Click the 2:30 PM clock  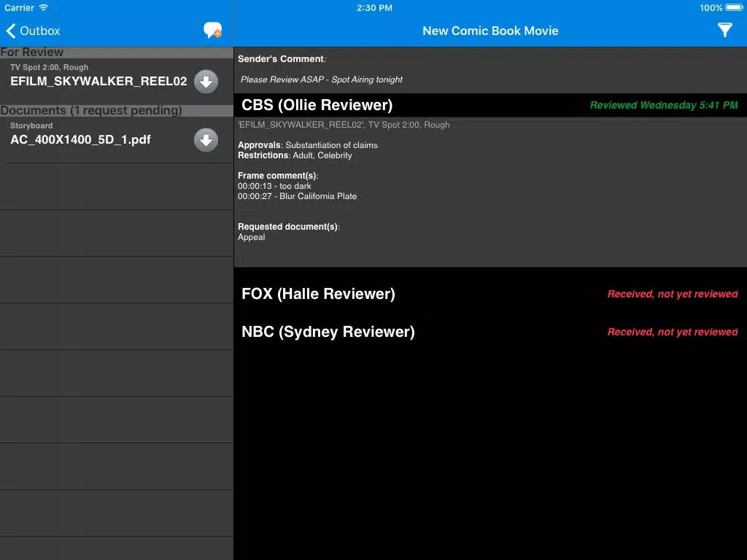click(374, 7)
